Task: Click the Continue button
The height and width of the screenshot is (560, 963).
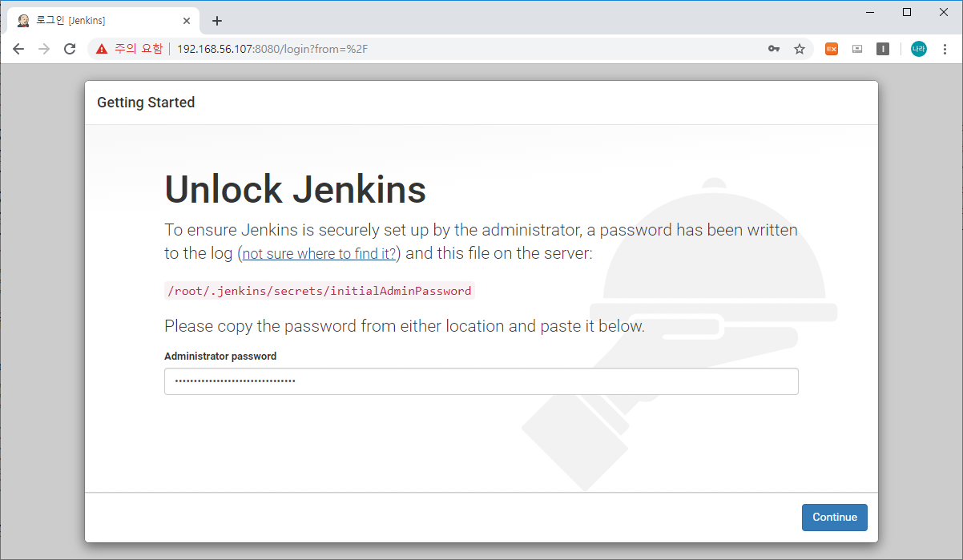Action: (x=835, y=517)
